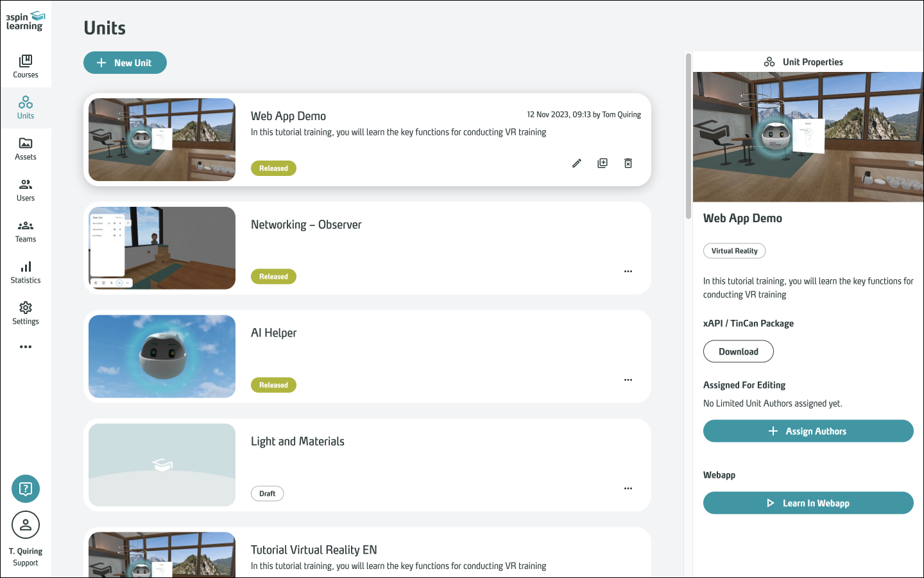Duplicate the Web App Demo unit
The width and height of the screenshot is (924, 578).
[x=602, y=163]
